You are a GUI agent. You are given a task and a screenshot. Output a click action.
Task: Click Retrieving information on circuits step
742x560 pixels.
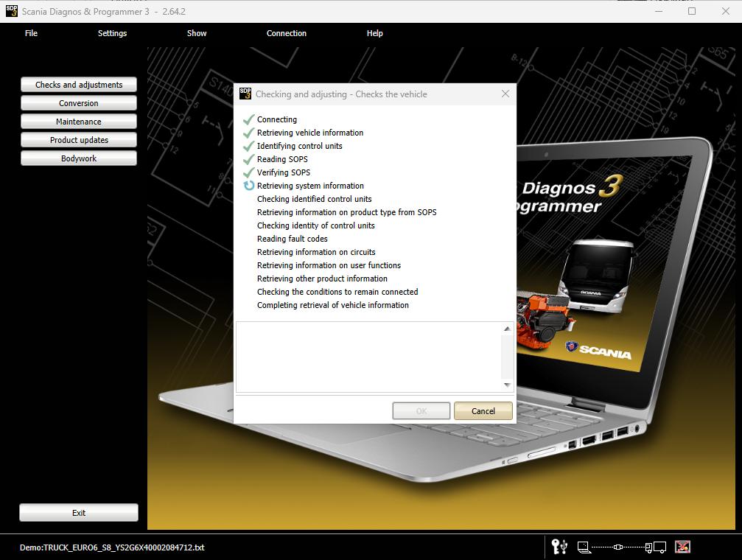(316, 252)
